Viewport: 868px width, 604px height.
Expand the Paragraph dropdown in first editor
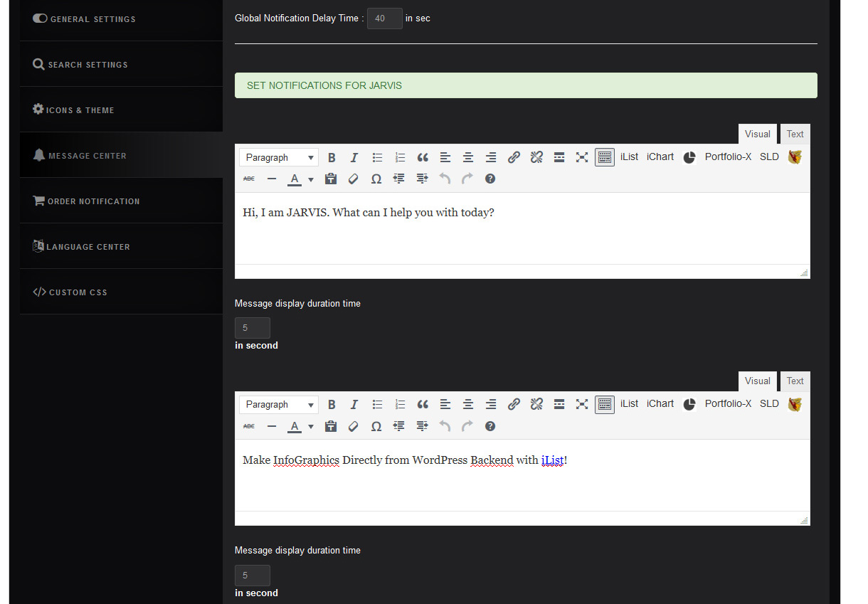coord(278,157)
